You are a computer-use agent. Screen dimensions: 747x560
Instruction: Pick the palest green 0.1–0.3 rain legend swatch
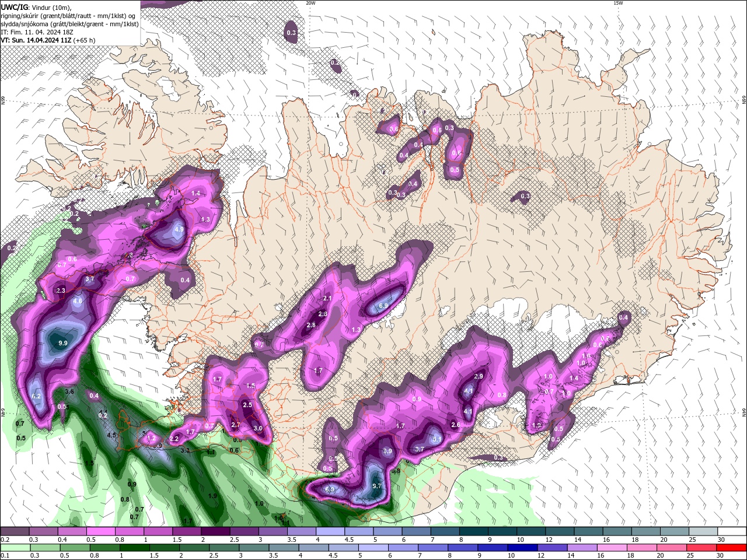point(15,548)
